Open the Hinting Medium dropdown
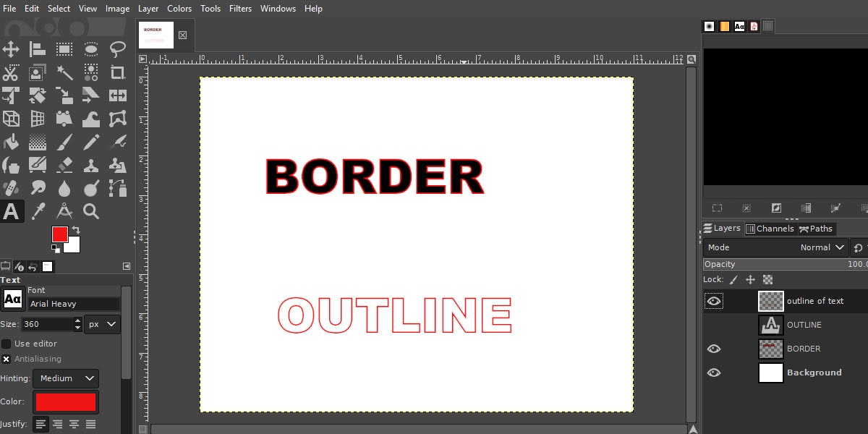868x434 pixels. 66,378
